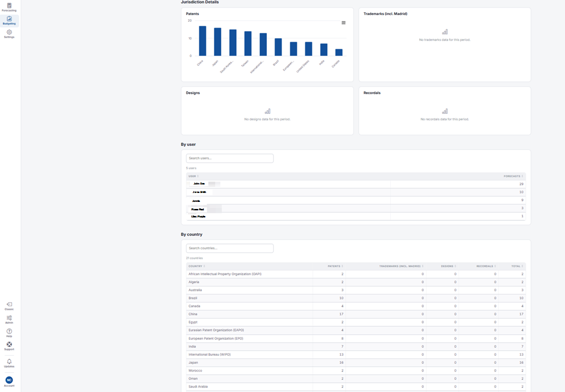Image resolution: width=565 pixels, height=392 pixels.
Task: Select the Jane Smith user row
Action: 355,192
